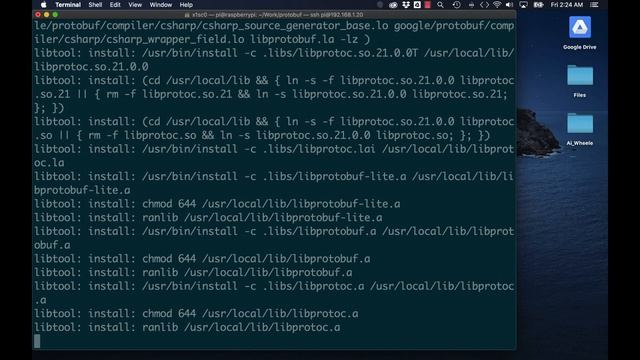Select the AI_Wheele folder on desktop
Screen dimensions: 640x360
pos(580,129)
